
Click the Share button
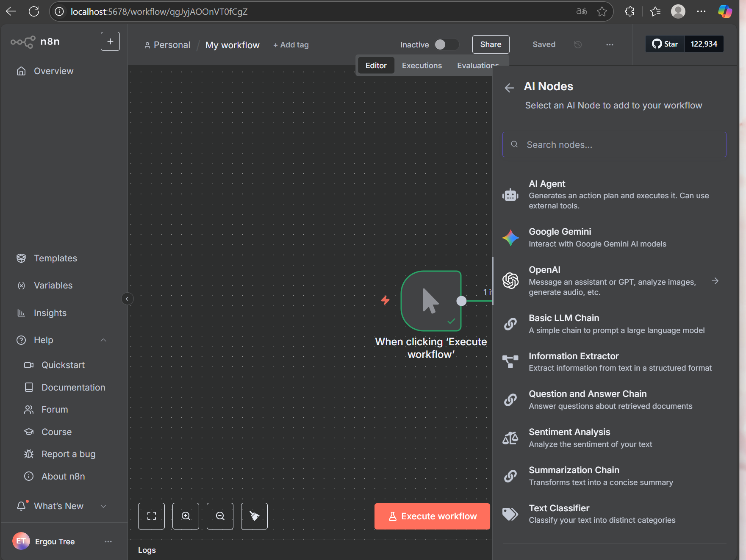(x=491, y=44)
